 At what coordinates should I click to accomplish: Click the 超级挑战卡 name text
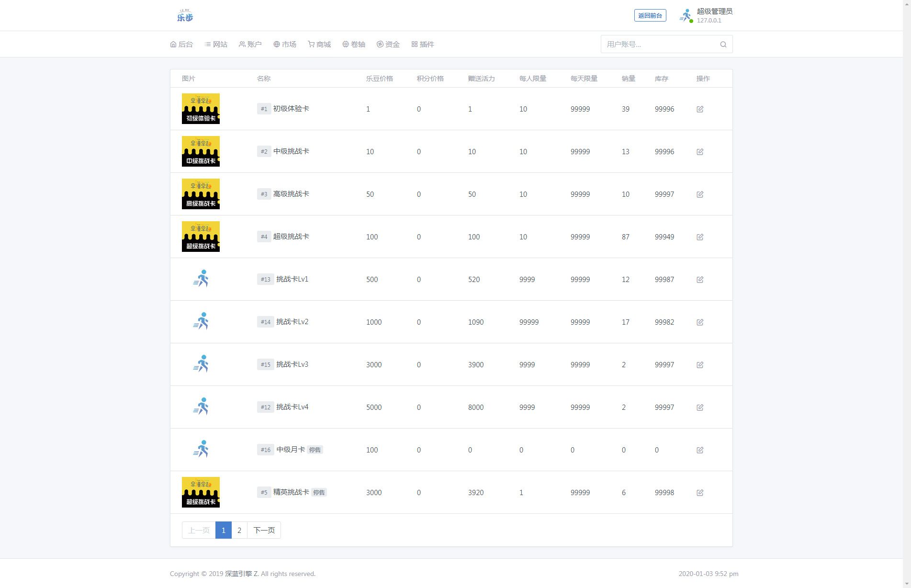coord(291,237)
